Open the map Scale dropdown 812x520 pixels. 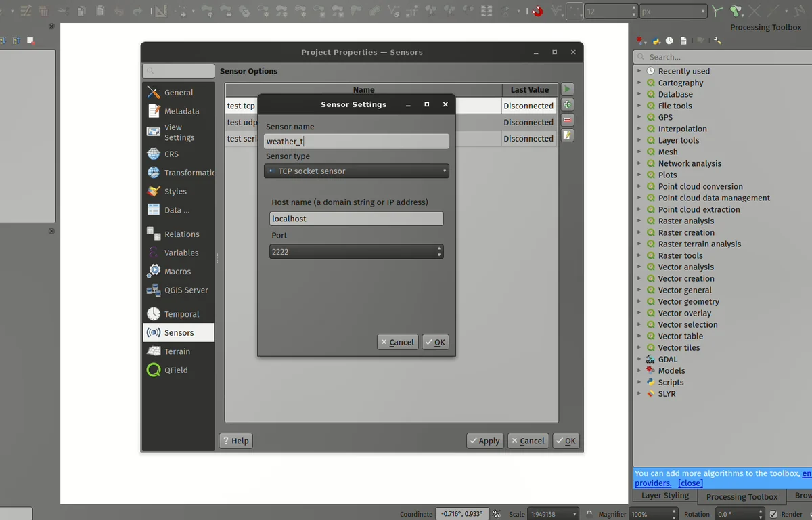tap(574, 514)
